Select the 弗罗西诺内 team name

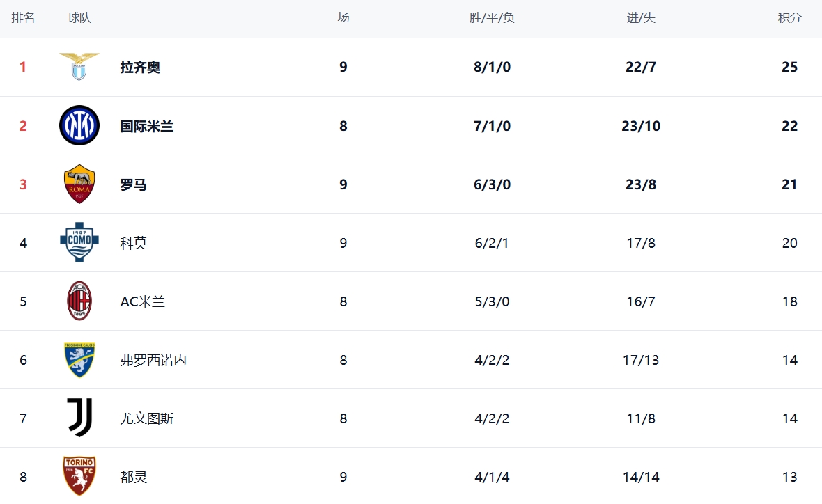(153, 361)
